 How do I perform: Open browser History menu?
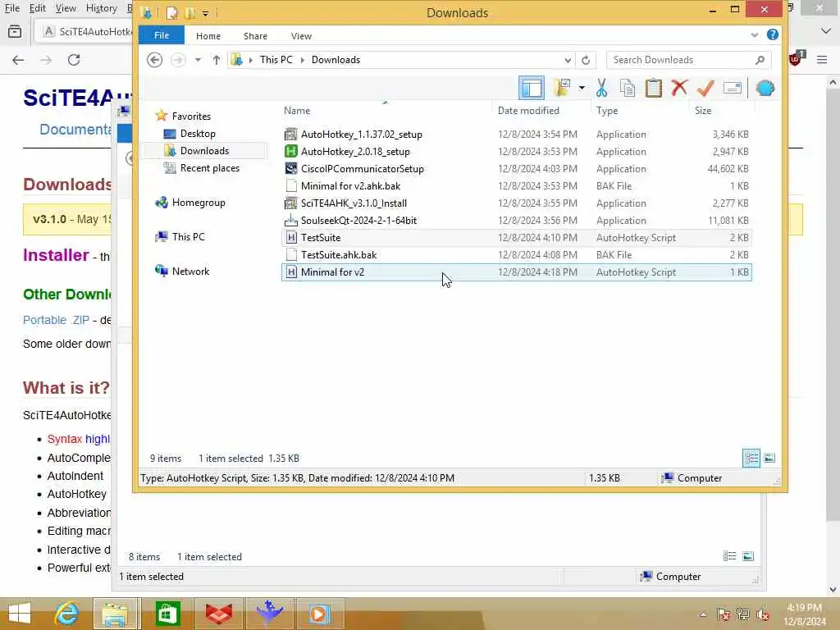(x=102, y=8)
